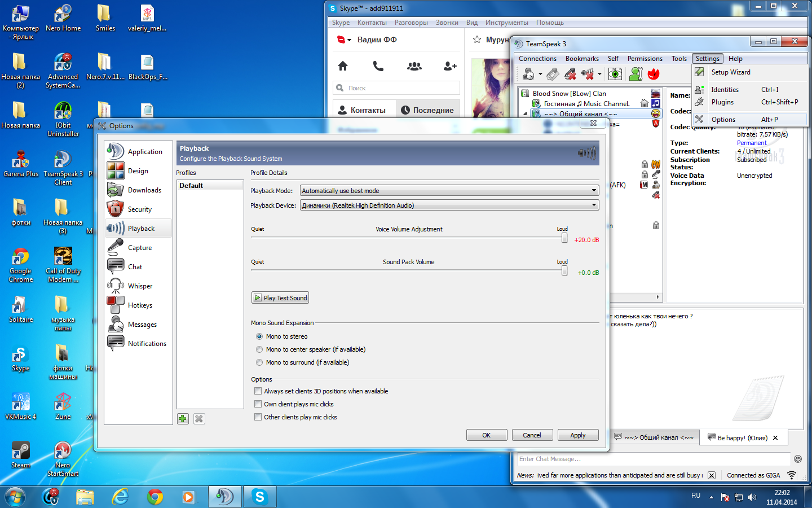This screenshot has height=508, width=812.
Task: Select the Default profile in Profiles list
Action: tap(210, 186)
